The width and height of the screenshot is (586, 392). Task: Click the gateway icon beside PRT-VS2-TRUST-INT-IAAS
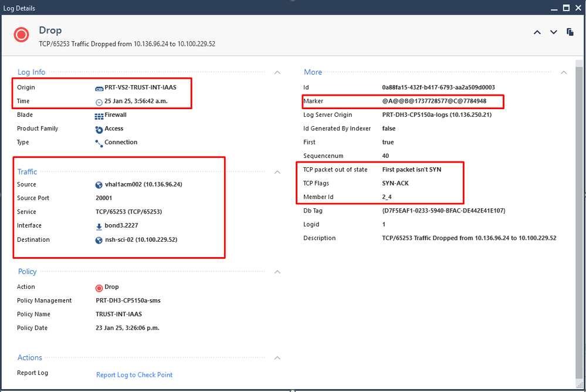pos(99,88)
